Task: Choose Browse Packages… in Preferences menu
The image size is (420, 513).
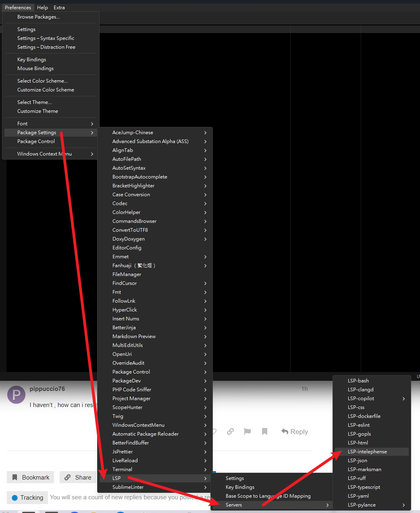Action: (x=38, y=17)
